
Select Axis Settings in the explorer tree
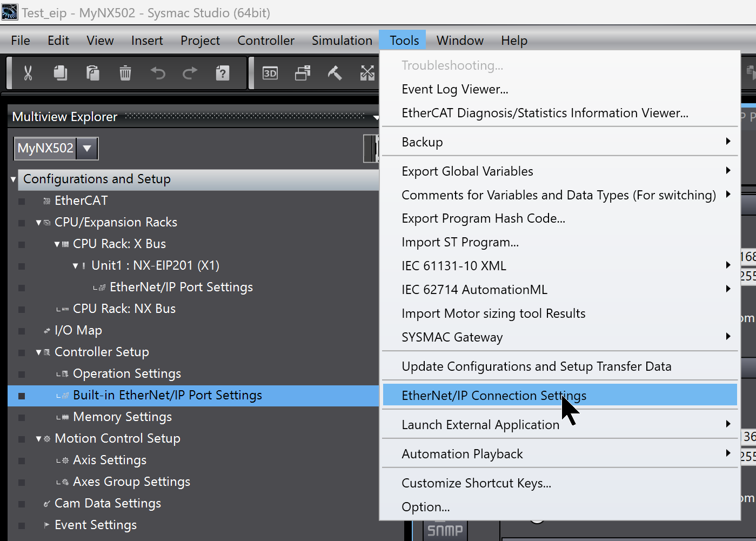[x=110, y=460]
